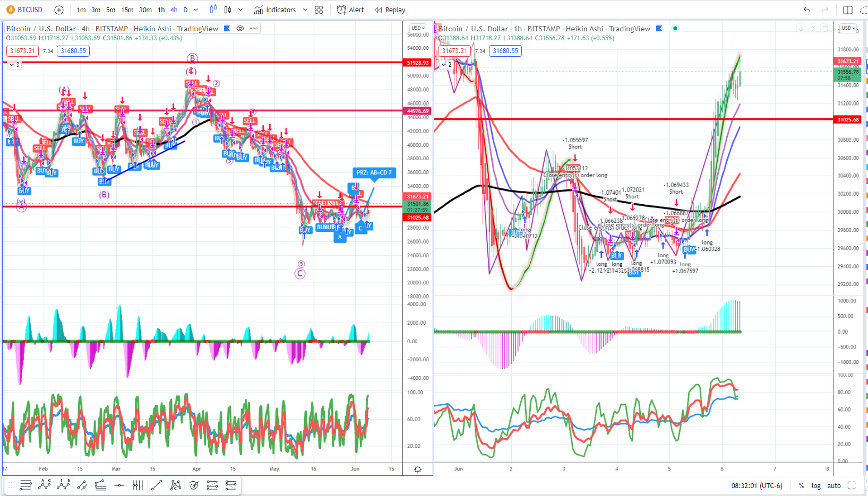The height and width of the screenshot is (496, 868).
Task: Click the bar chart style icon
Action: pos(228,10)
